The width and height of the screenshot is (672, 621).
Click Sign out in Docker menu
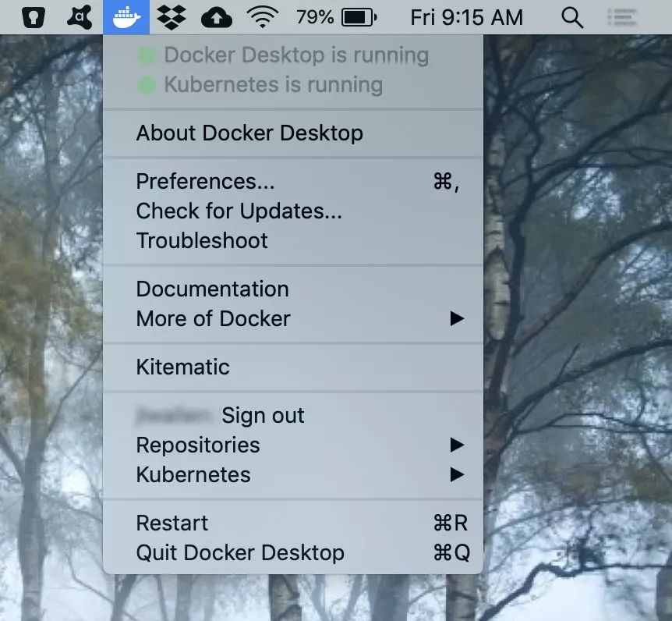(263, 416)
